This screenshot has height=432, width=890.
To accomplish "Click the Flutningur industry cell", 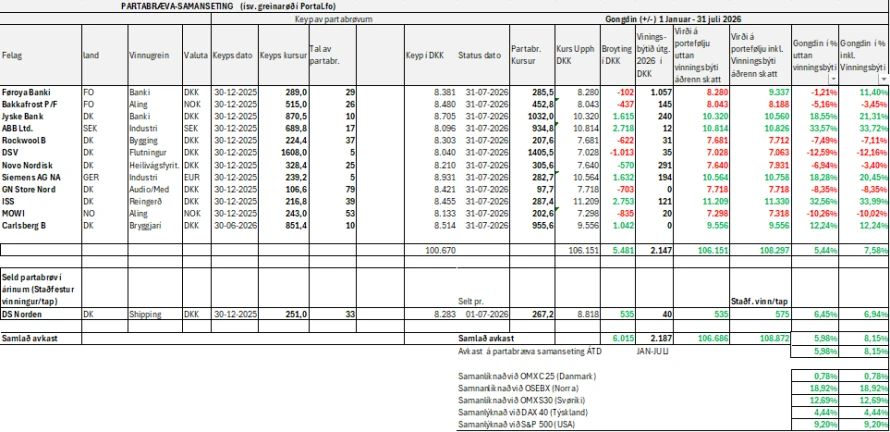I will (154, 152).
